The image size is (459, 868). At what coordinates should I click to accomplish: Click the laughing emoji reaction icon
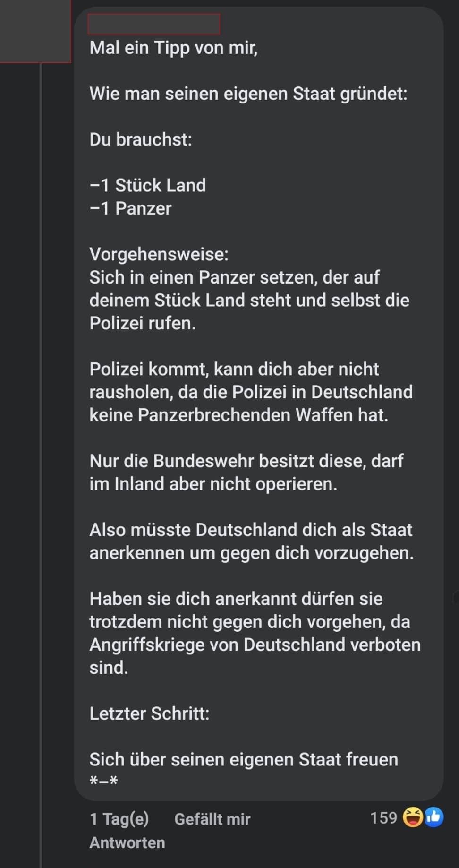412,817
